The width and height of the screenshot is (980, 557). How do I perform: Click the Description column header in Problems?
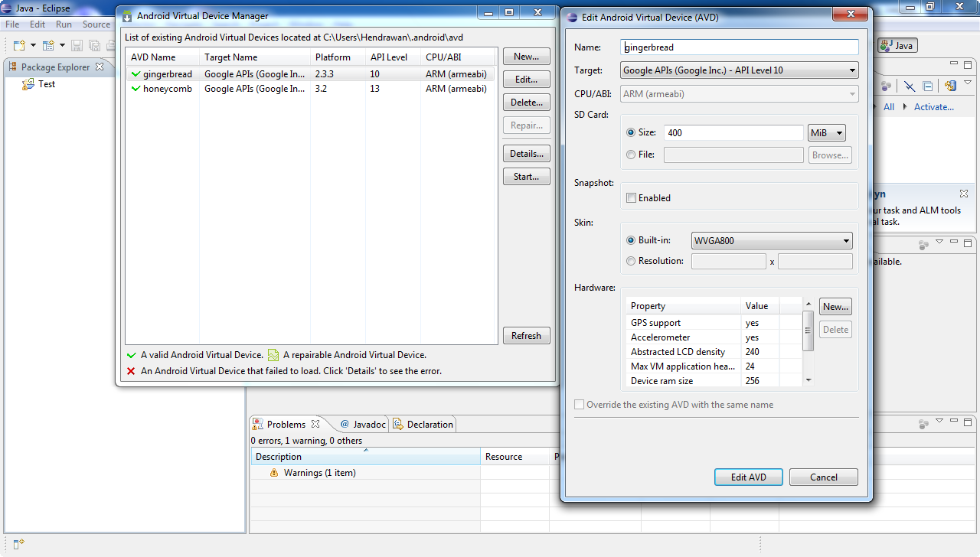365,457
